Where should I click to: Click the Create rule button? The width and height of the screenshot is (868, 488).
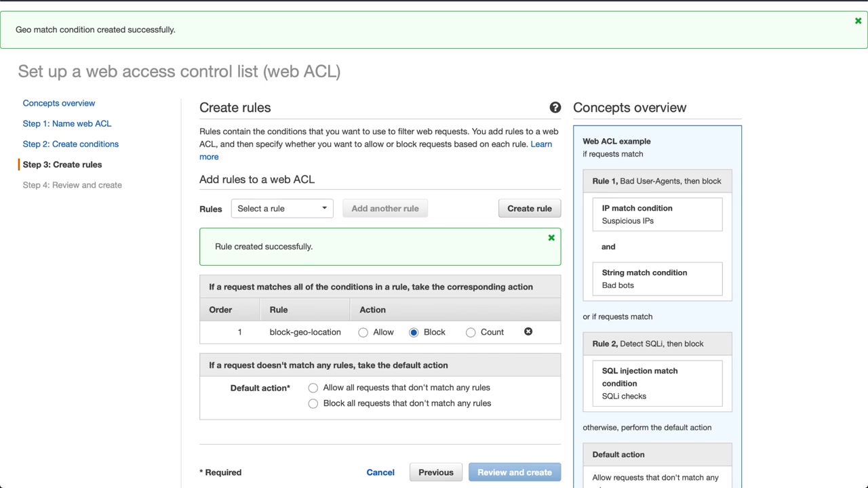[x=530, y=209]
